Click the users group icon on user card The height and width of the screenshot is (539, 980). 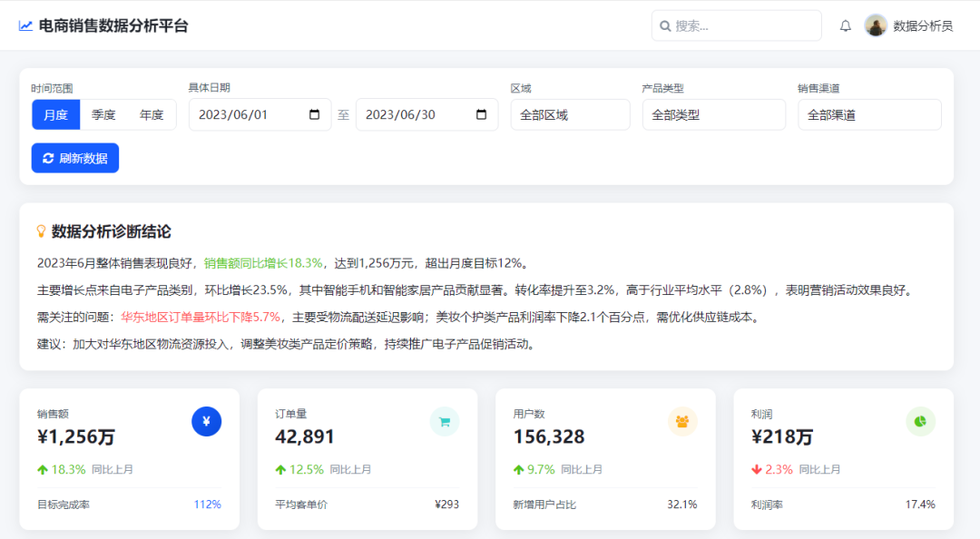click(x=682, y=421)
